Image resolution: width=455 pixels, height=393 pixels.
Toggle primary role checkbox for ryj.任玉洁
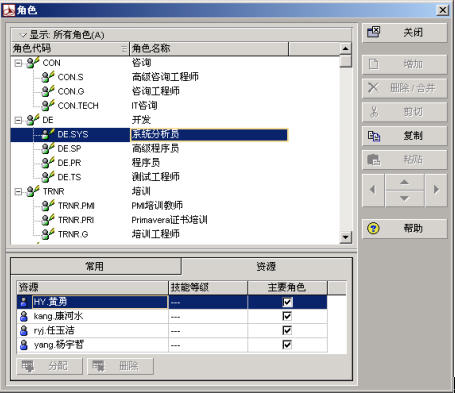[287, 330]
